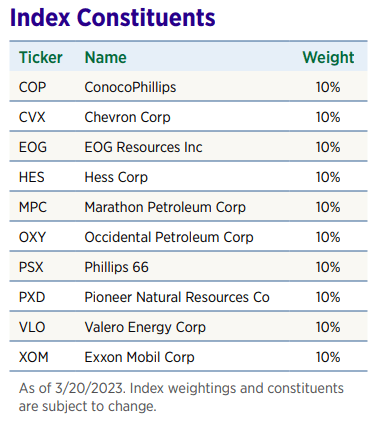Click the VLO ticker cell
379x421 pixels.
(32, 327)
